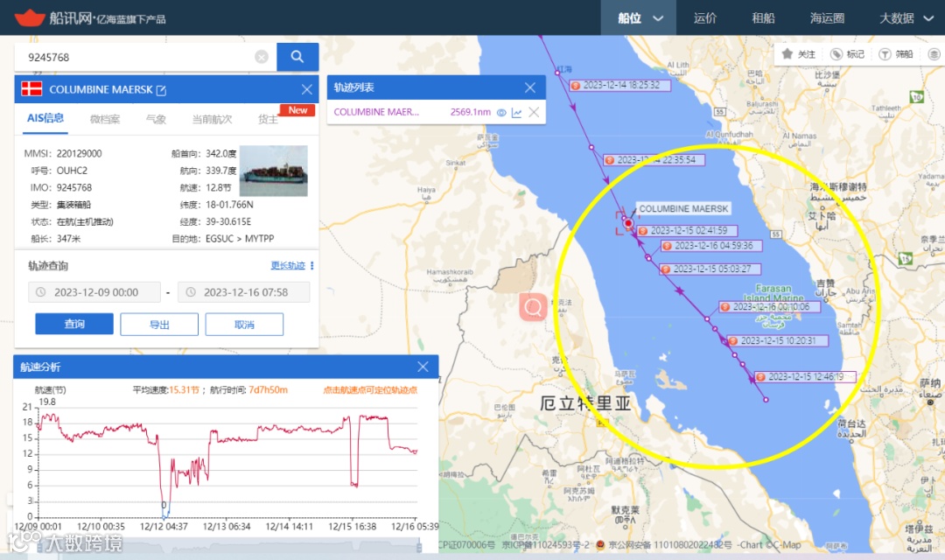Switch to the 微档案 tab

coord(105,119)
